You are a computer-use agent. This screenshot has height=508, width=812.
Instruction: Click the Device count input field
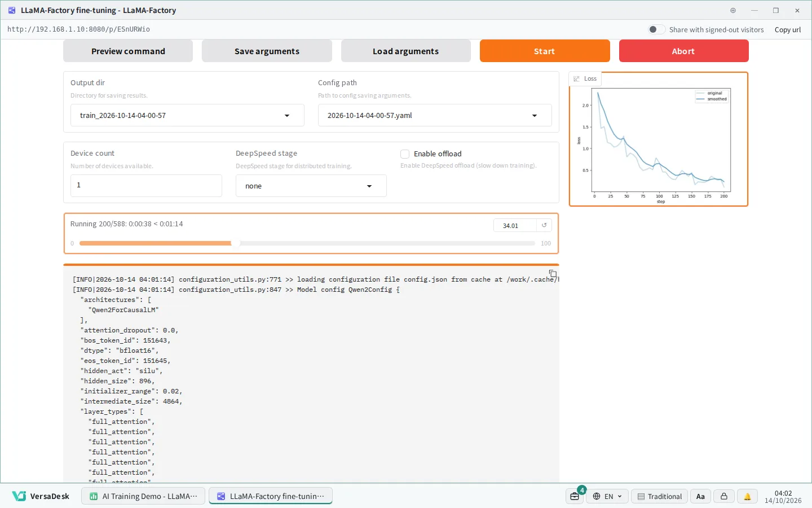coord(146,185)
